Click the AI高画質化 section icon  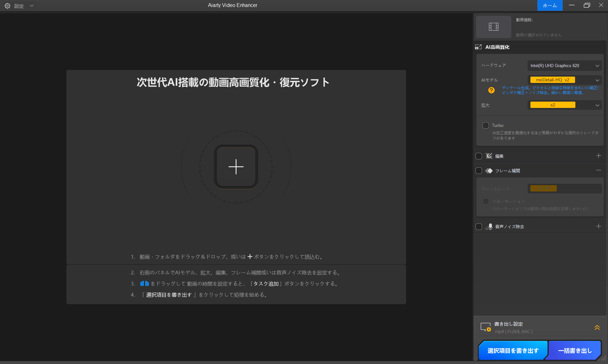(x=478, y=47)
